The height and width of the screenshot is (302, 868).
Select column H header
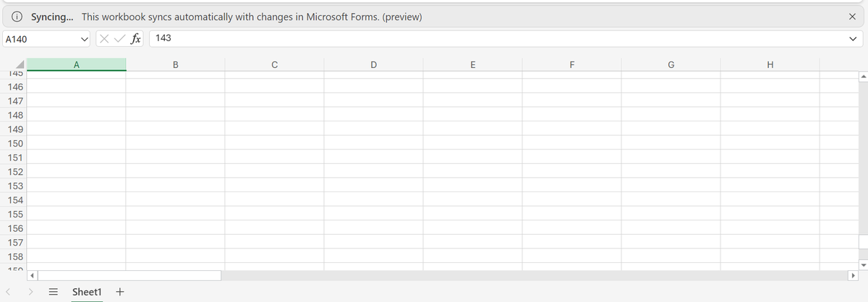770,64
